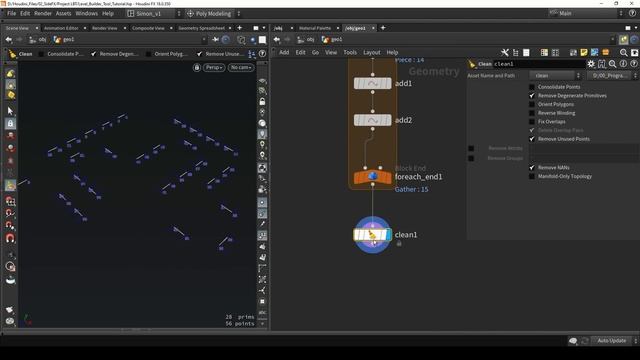Switch to the Geometry Spreadsheet tab
The image size is (640, 360).
(x=202, y=28)
